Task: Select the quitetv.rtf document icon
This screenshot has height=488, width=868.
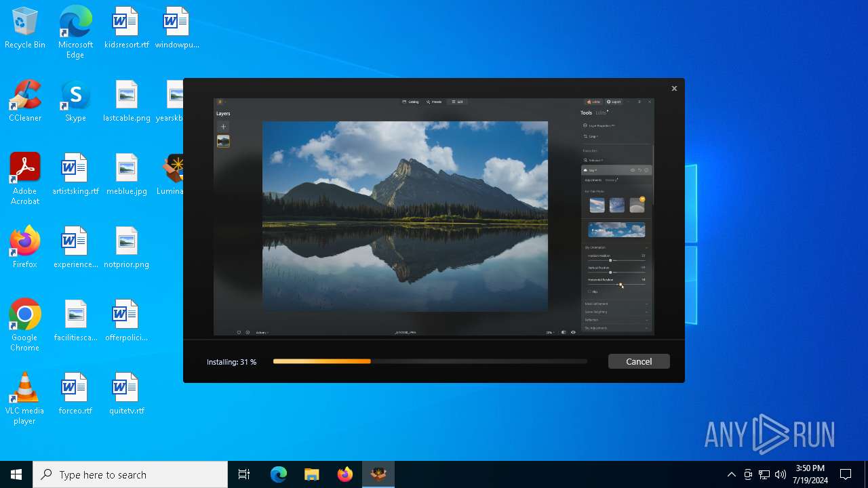Action: pos(127,394)
